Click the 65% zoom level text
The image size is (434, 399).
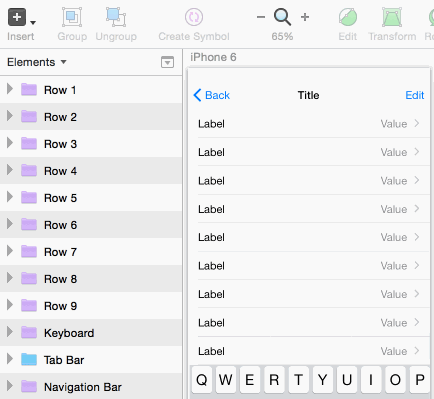tap(282, 36)
